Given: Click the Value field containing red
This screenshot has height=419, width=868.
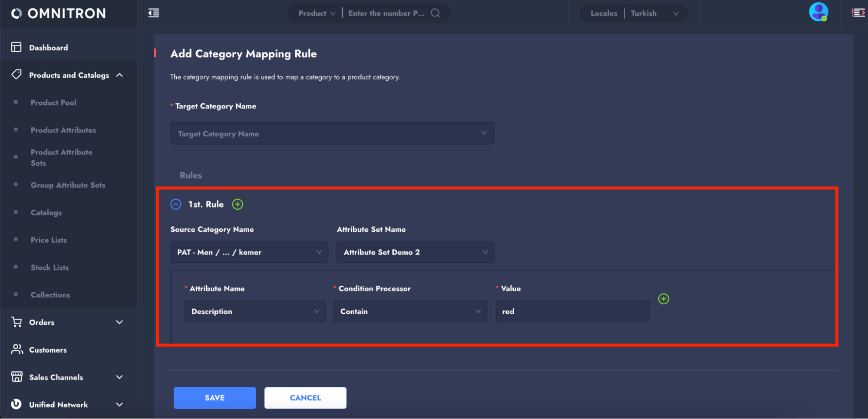Looking at the screenshot, I should pos(572,311).
